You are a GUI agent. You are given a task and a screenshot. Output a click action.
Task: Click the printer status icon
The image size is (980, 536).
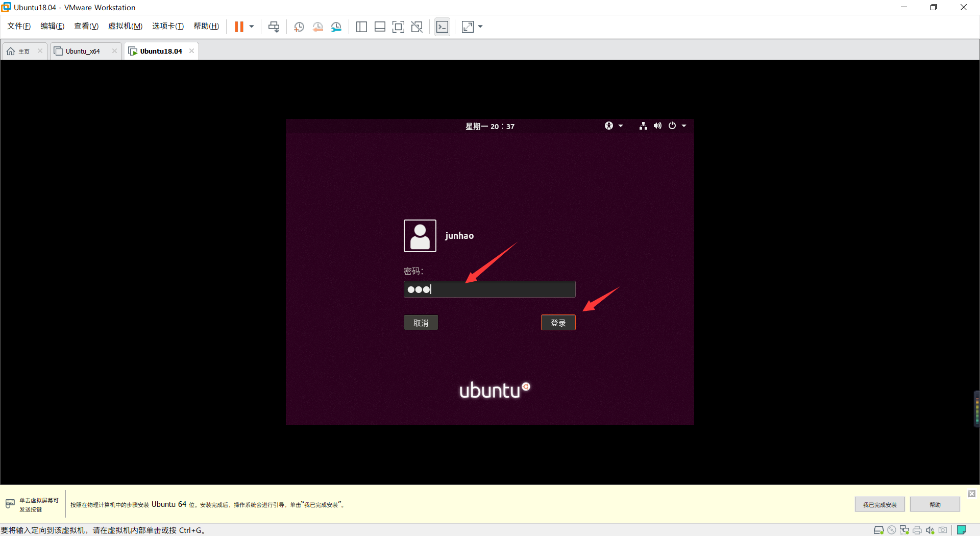[917, 530]
